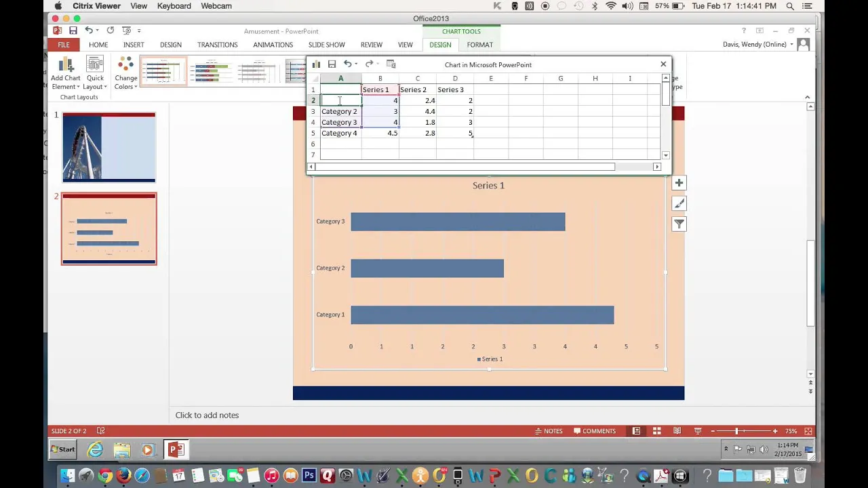Save the presentation from the quick access toolbar
This screenshot has width=868, height=488.
tap(73, 30)
